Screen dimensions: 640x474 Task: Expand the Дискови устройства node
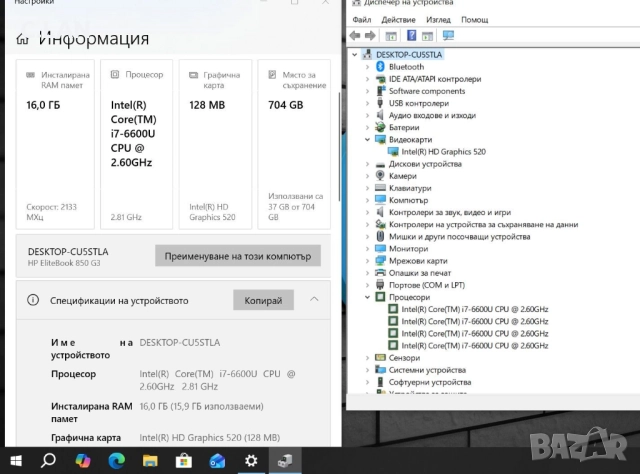367,164
